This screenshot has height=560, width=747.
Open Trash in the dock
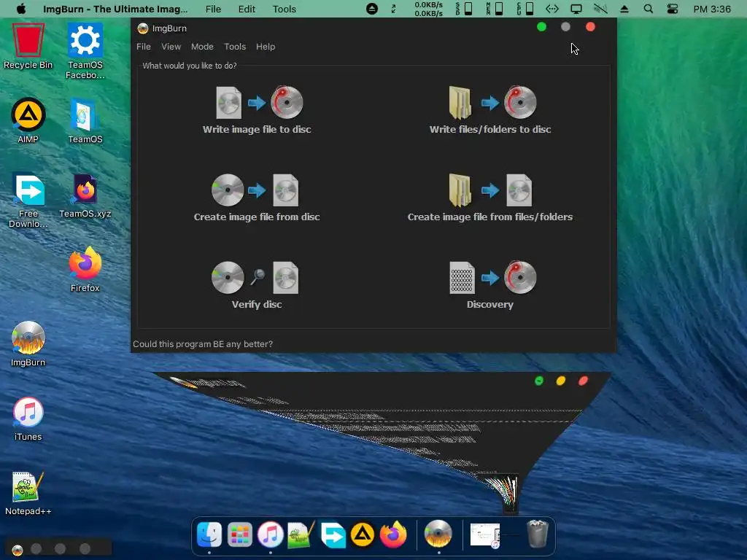pyautogui.click(x=538, y=534)
